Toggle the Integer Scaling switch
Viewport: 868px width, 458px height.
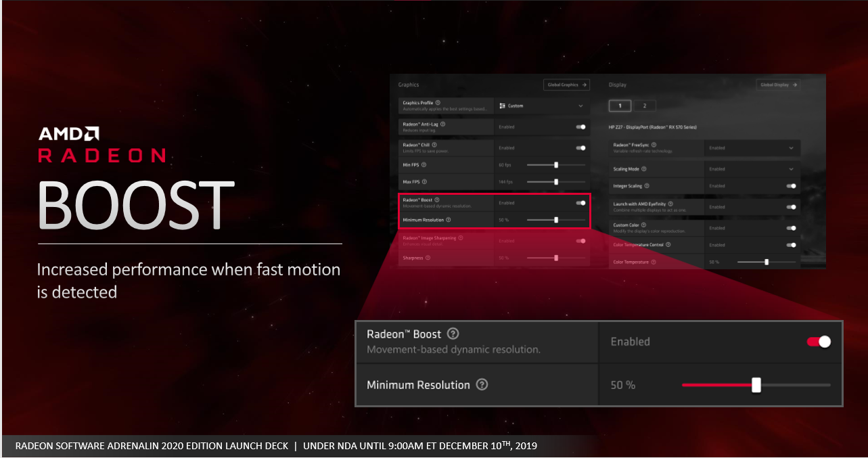(x=791, y=185)
